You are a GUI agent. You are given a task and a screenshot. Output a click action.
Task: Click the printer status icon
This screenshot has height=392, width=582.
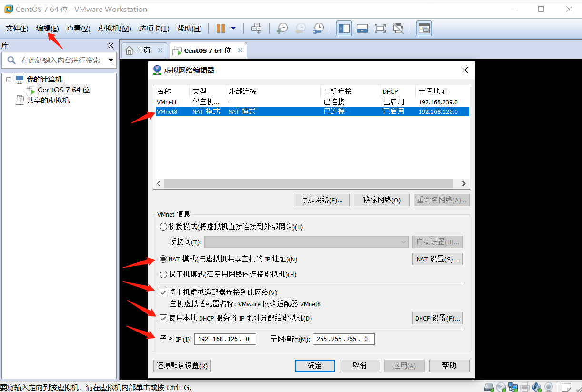(525, 387)
